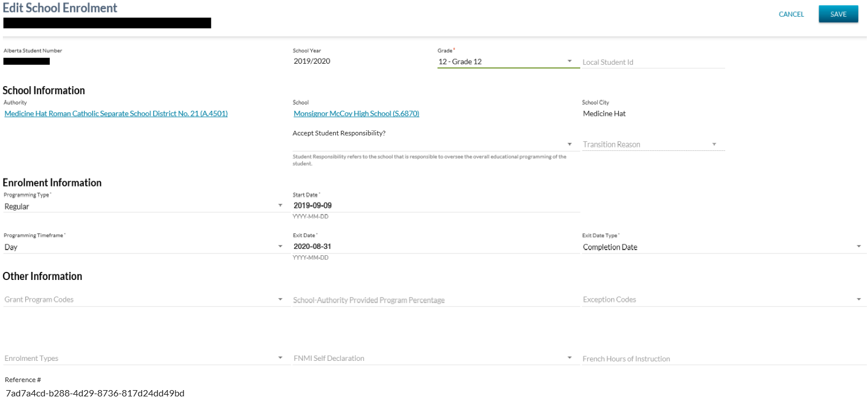This screenshot has width=868, height=401.
Task: Open Monsignor McCoy High School link
Action: coord(356,114)
